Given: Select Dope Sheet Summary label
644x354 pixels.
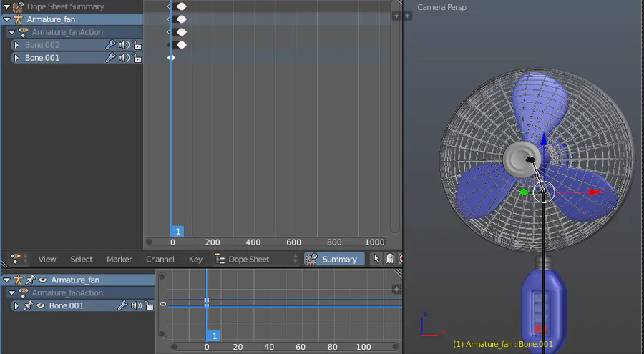Looking at the screenshot, I should pos(65,6).
